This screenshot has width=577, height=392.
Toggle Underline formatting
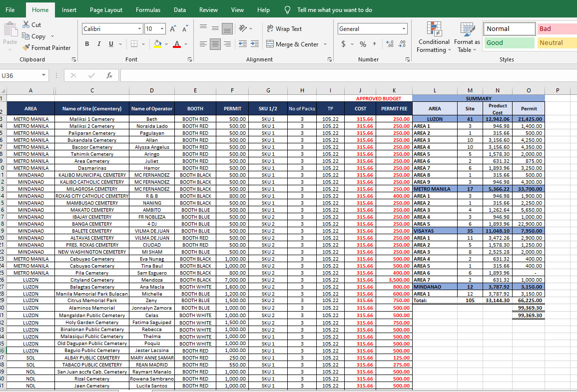[x=111, y=44]
